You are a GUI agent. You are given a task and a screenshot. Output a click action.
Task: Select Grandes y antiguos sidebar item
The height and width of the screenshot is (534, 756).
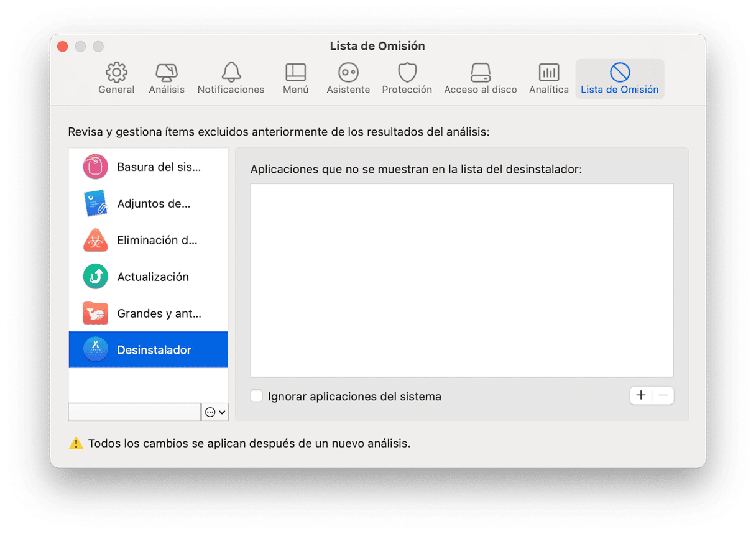point(148,314)
